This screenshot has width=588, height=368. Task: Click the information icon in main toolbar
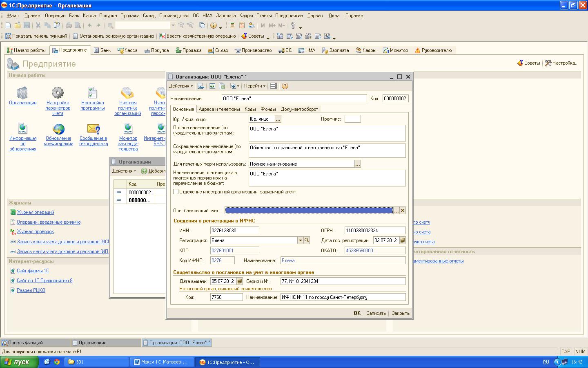[213, 25]
